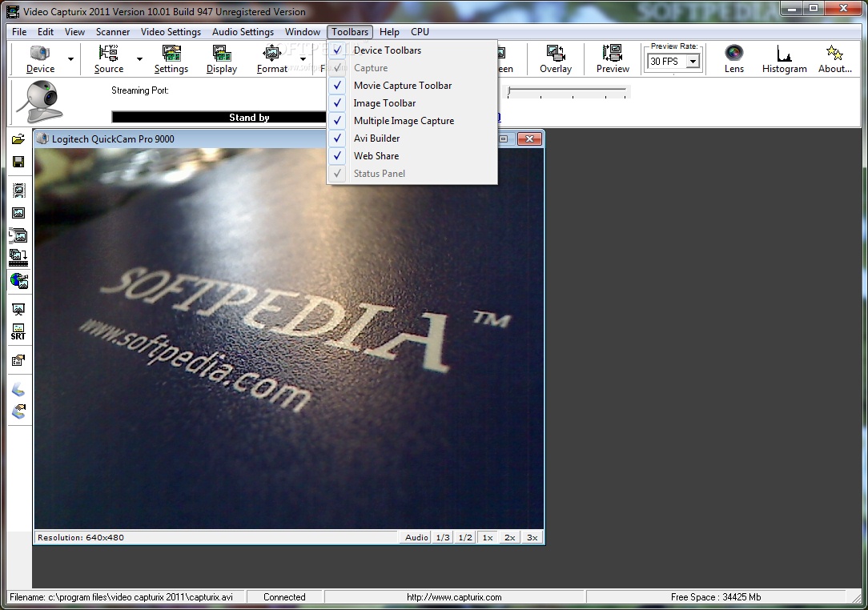
Task: Set video zoom to 3x
Action: coord(532,537)
